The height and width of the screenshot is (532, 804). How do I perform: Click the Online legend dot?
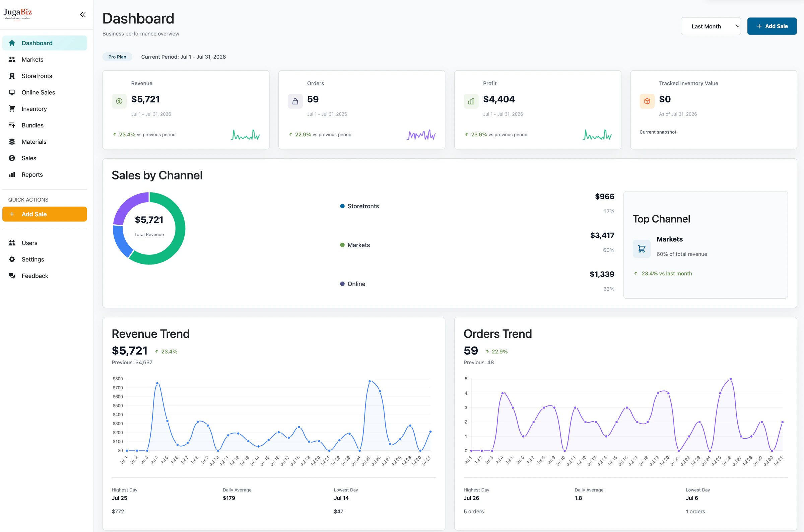tap(342, 284)
